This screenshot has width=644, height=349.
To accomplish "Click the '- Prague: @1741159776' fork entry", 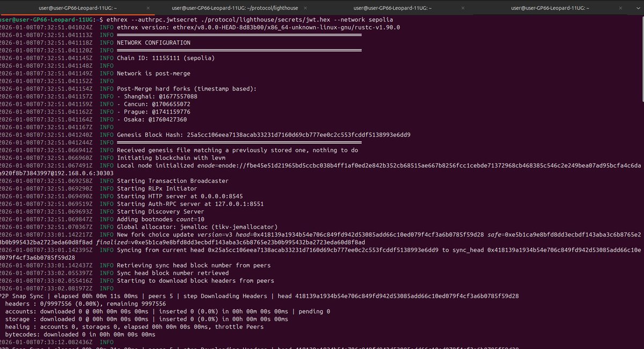I will [153, 112].
